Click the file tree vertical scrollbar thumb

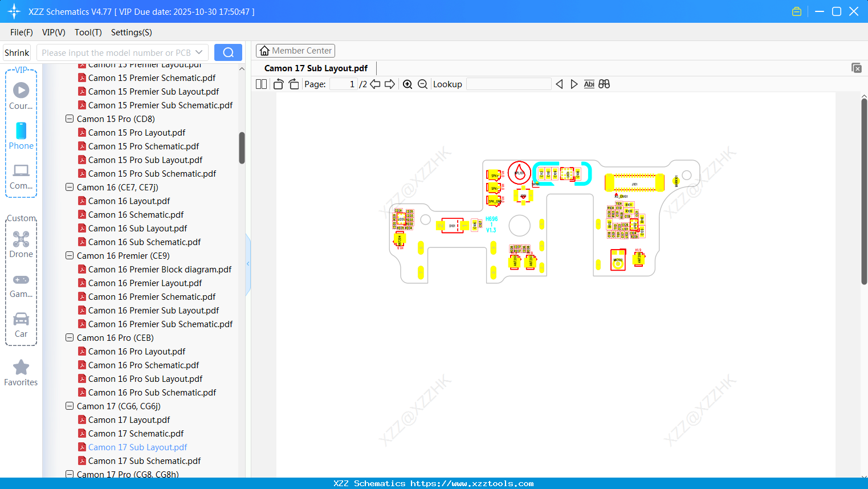(x=242, y=148)
